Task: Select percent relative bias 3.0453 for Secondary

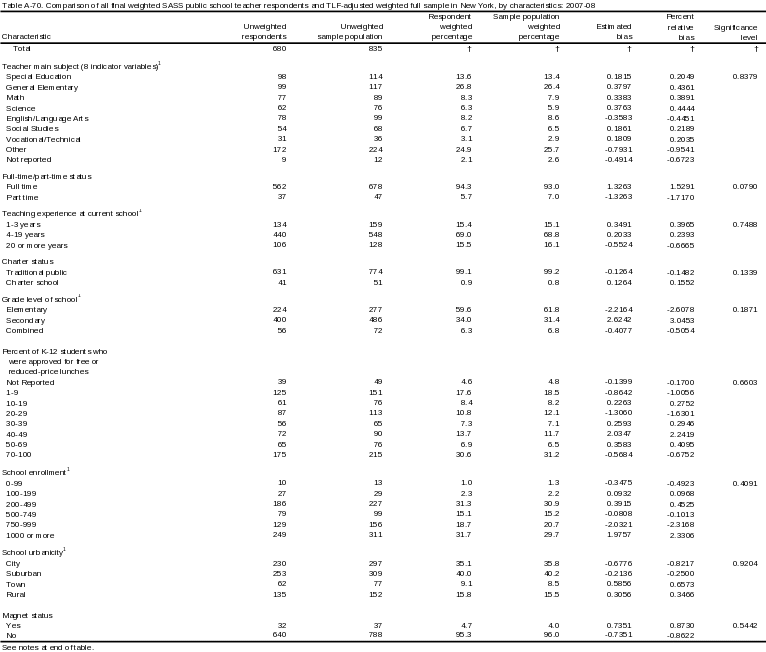Action: tap(681, 320)
